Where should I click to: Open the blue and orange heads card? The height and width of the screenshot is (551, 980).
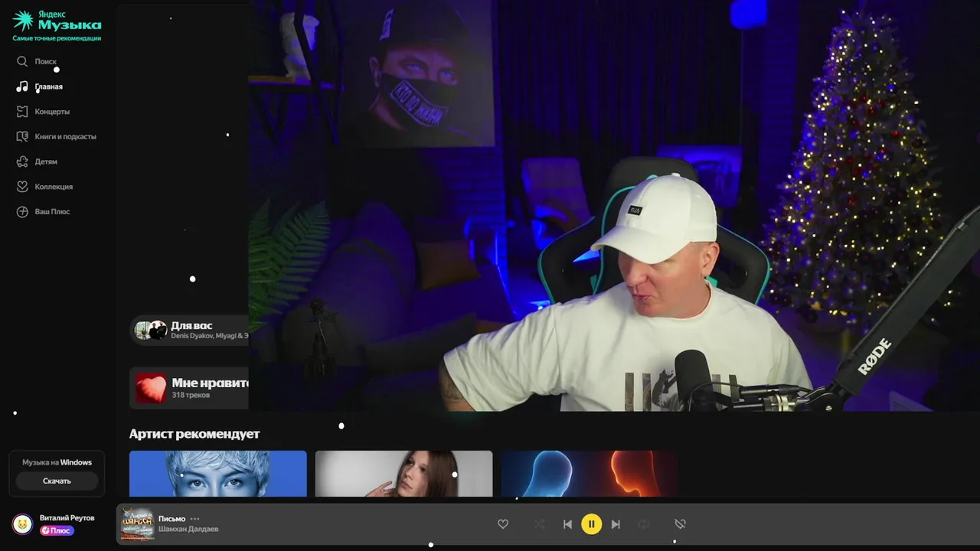[x=590, y=474]
